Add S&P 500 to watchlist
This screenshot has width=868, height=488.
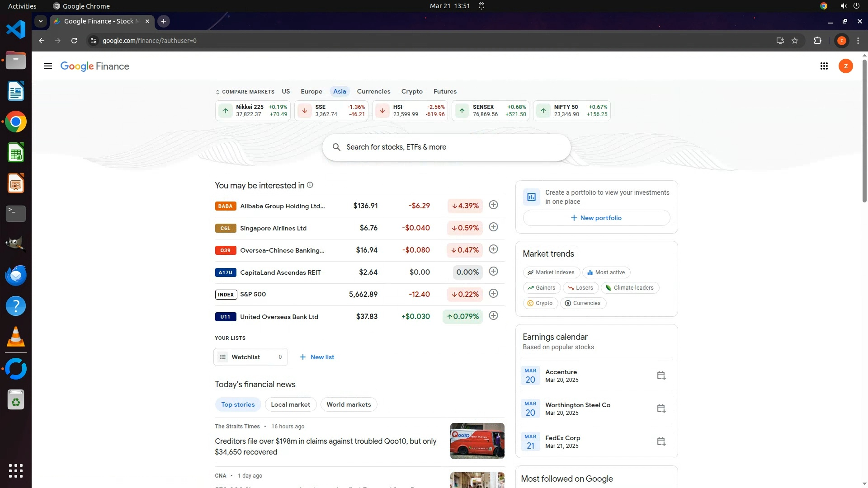[493, 294]
